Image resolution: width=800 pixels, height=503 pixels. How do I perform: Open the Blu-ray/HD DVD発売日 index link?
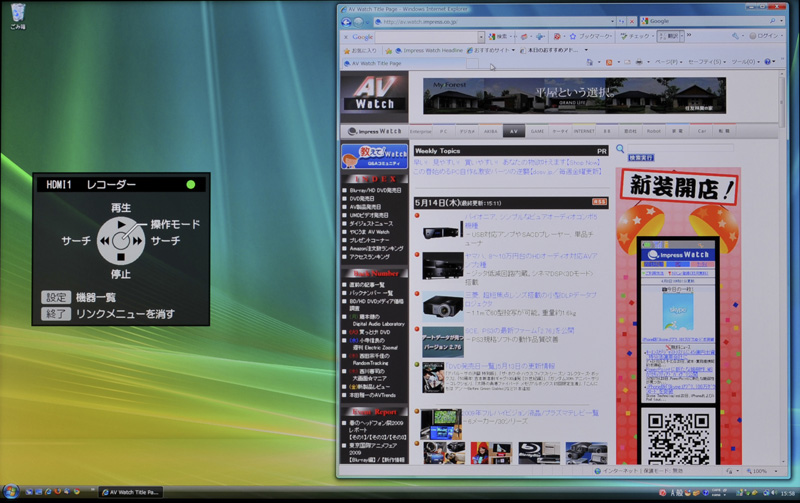(375, 190)
